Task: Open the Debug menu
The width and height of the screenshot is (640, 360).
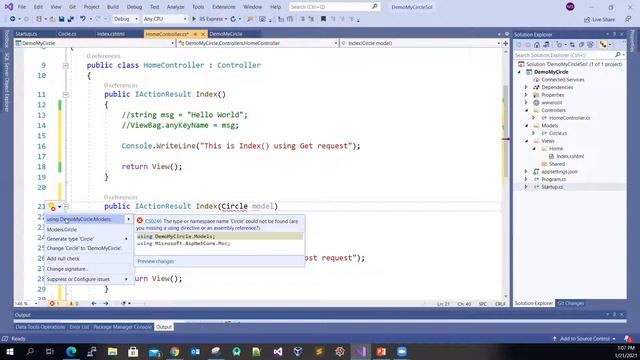Action: 134,7
